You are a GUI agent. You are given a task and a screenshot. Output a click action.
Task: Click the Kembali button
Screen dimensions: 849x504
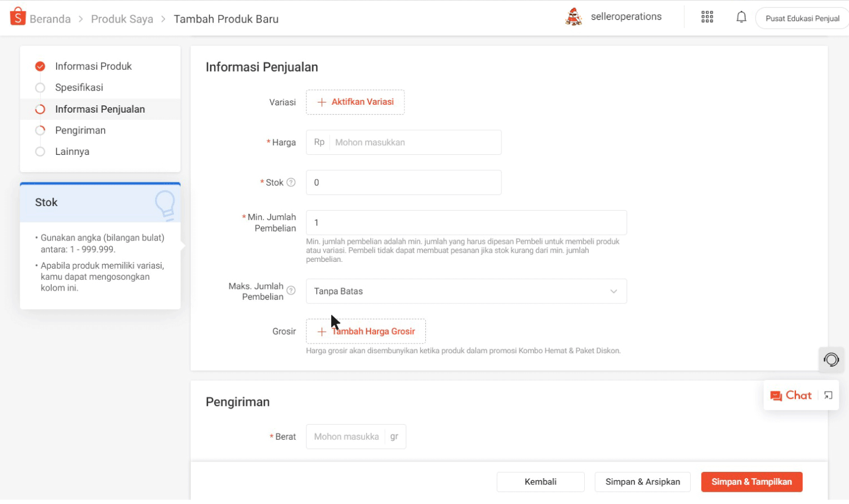[540, 481]
